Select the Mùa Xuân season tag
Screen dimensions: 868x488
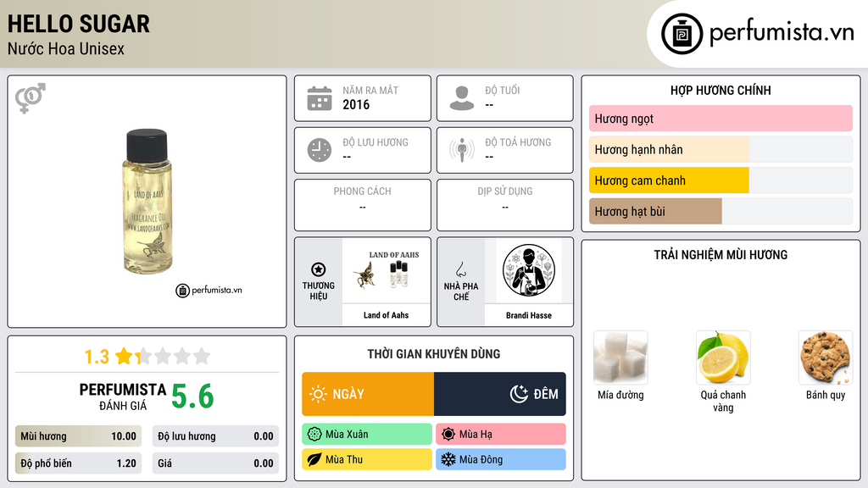point(367,435)
